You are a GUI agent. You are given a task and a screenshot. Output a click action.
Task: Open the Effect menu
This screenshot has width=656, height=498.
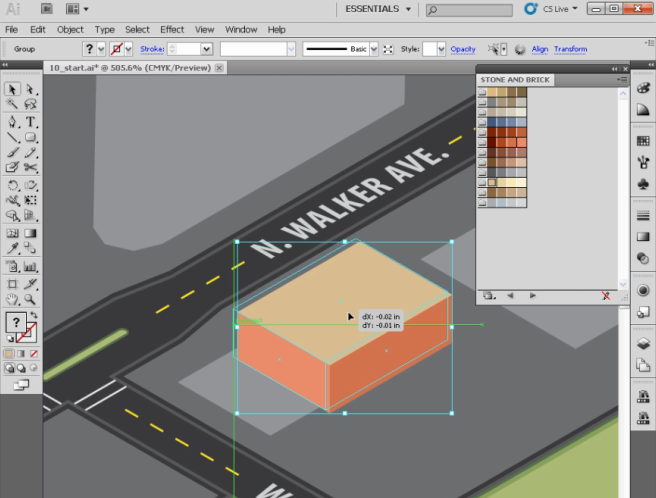pyautogui.click(x=172, y=30)
